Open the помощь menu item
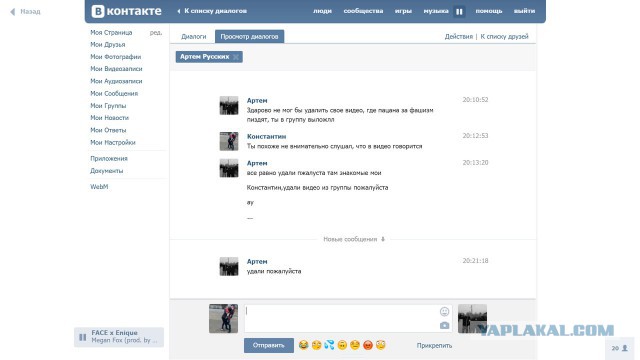The width and height of the screenshot is (640, 360). point(489,11)
